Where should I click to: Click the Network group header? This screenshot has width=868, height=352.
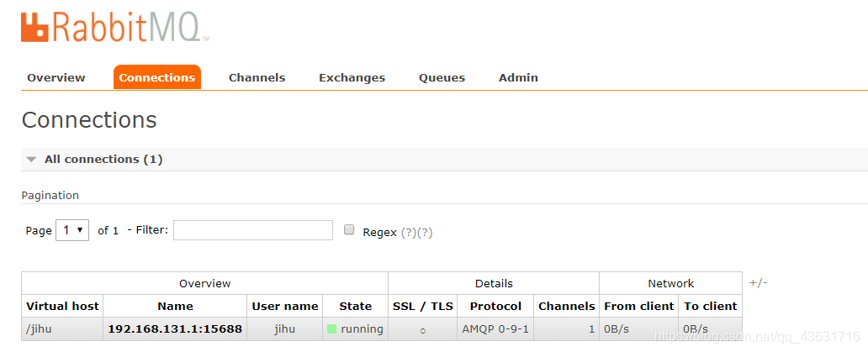671,283
